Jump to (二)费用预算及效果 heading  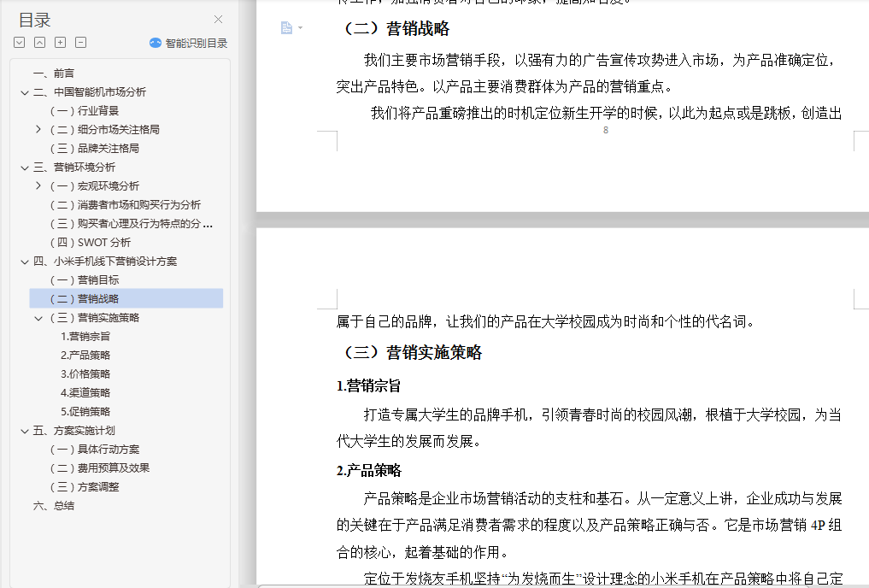click(100, 468)
